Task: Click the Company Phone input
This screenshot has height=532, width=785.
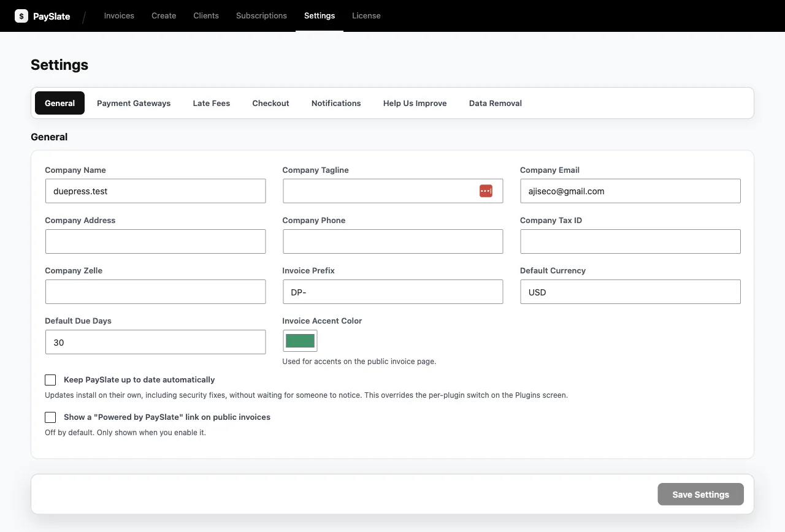Action: (392, 241)
